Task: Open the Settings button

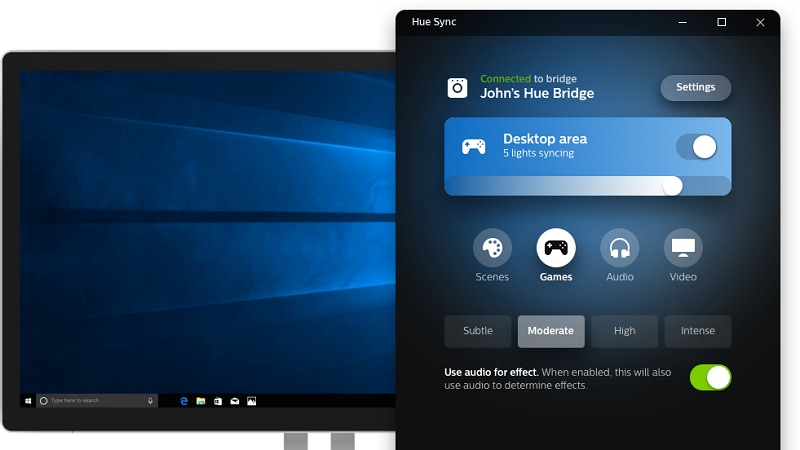Action: [x=695, y=87]
